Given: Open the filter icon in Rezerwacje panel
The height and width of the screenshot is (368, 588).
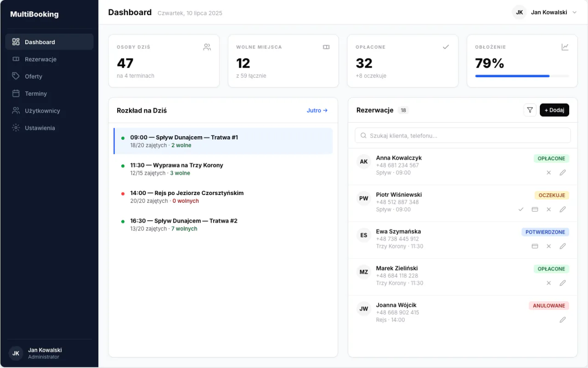Looking at the screenshot, I should pyautogui.click(x=530, y=110).
